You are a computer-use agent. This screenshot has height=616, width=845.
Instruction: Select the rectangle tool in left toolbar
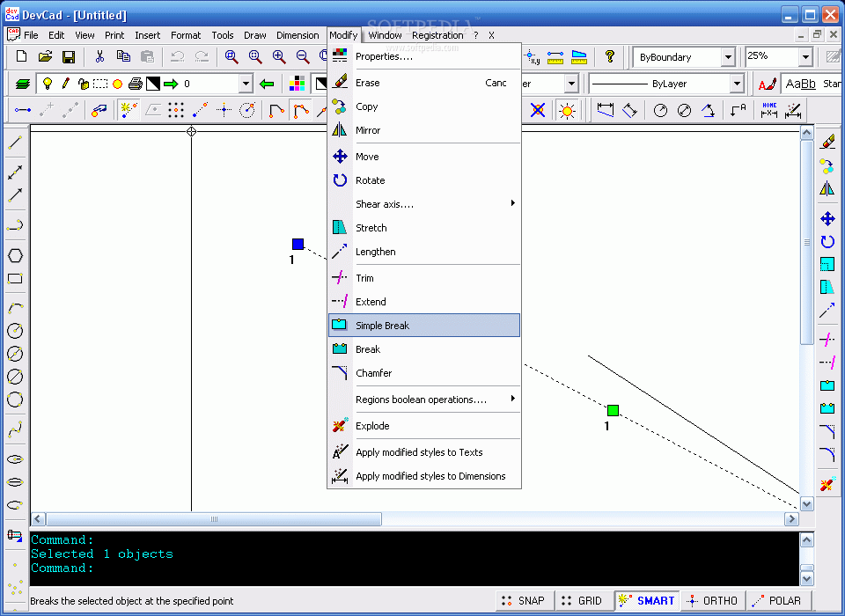point(15,279)
